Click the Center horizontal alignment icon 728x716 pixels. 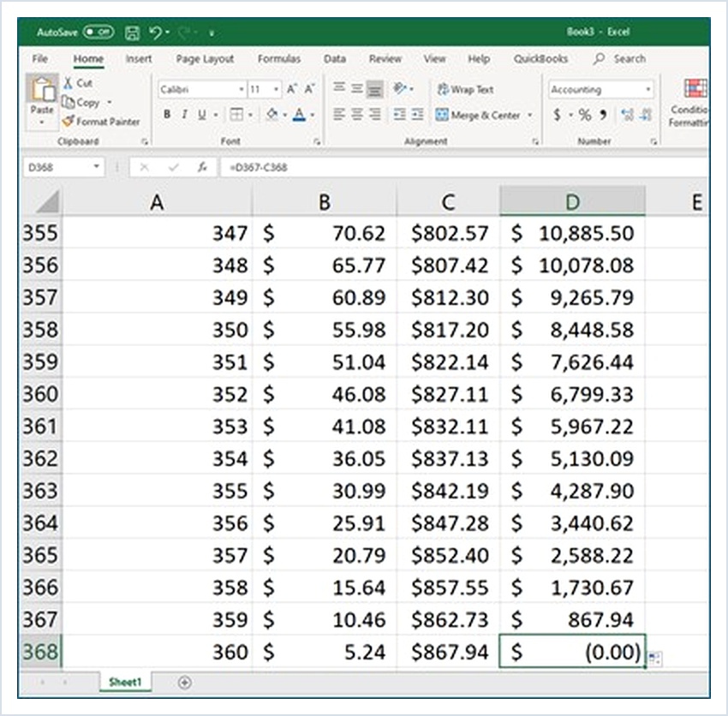coord(356,114)
